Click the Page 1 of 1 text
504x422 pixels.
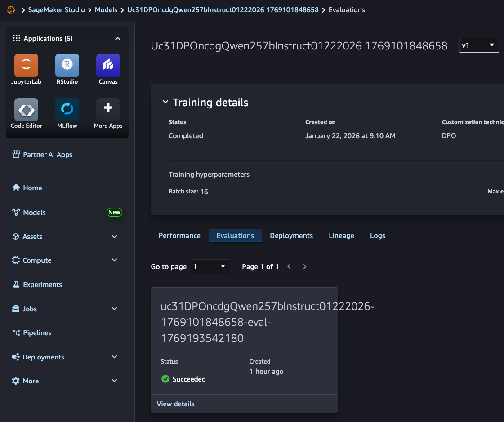click(260, 267)
